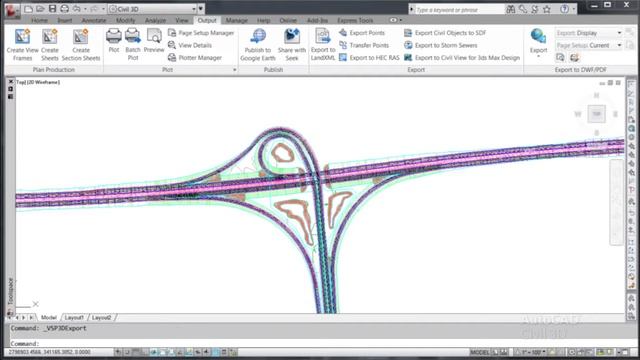640x360 pixels.
Task: Click DWF/PDF options icon beside preview icon
Action: tap(574, 58)
